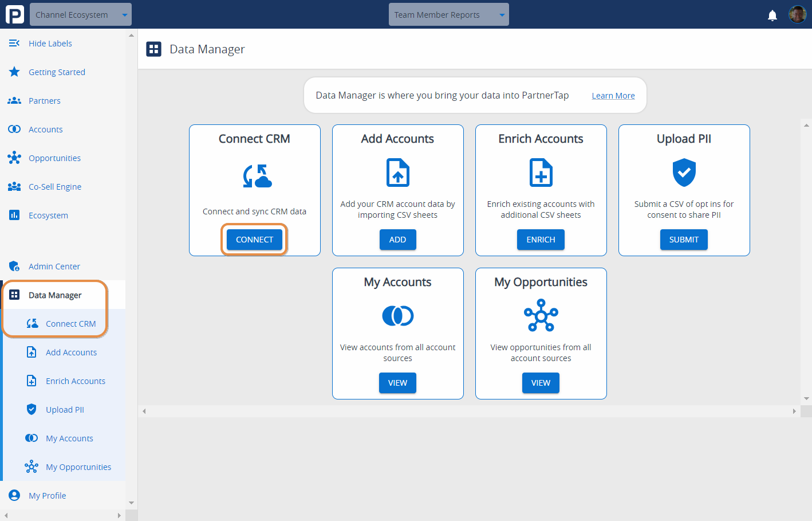
Task: Click the file-plus icon on Enrich Accounts card
Action: 541,173
